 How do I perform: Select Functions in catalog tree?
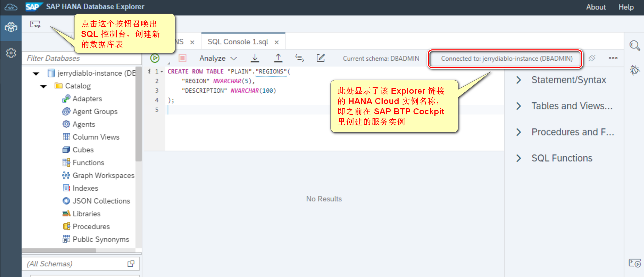coord(88,163)
